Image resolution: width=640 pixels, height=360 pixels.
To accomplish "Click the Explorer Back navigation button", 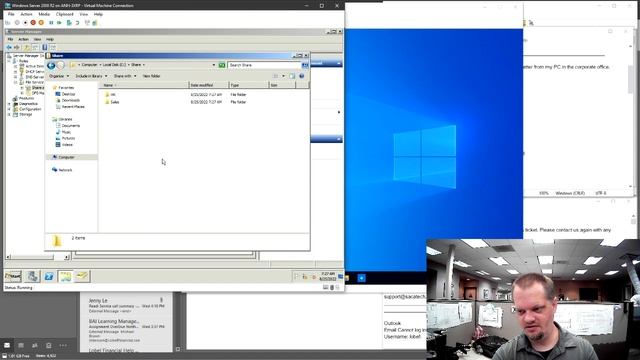I will coord(51,65).
